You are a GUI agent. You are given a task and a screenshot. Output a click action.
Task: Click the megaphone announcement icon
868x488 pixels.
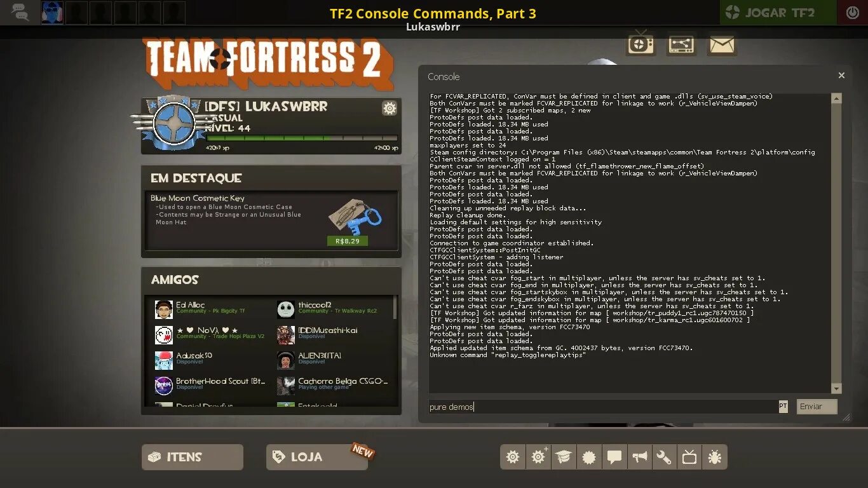tap(639, 457)
